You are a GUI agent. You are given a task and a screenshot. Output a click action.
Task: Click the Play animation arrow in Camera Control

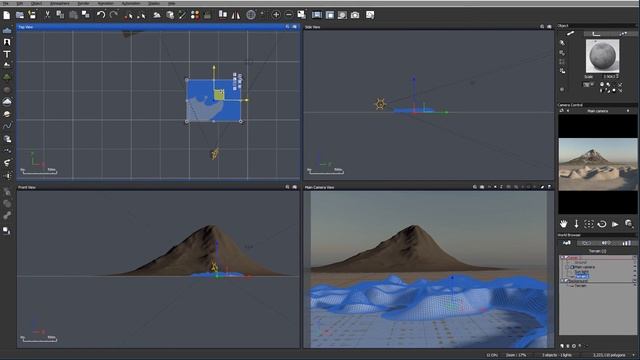click(615, 224)
